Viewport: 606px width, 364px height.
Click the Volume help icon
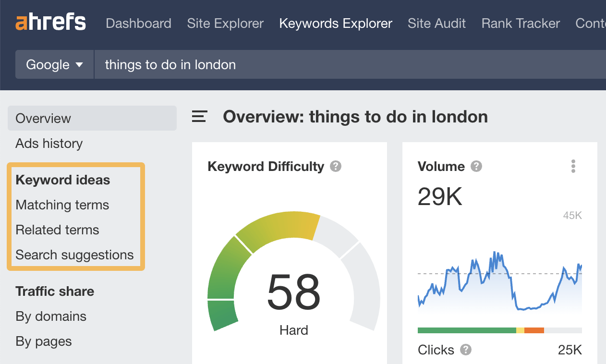click(x=476, y=166)
